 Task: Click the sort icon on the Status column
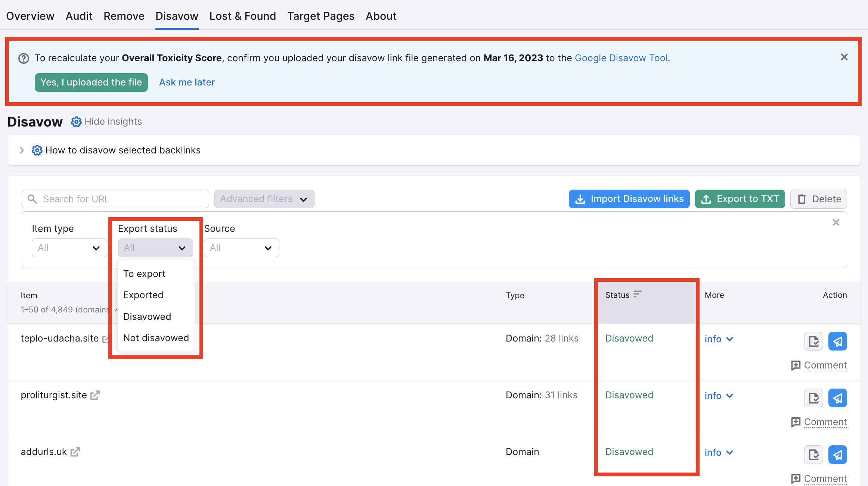click(x=638, y=295)
